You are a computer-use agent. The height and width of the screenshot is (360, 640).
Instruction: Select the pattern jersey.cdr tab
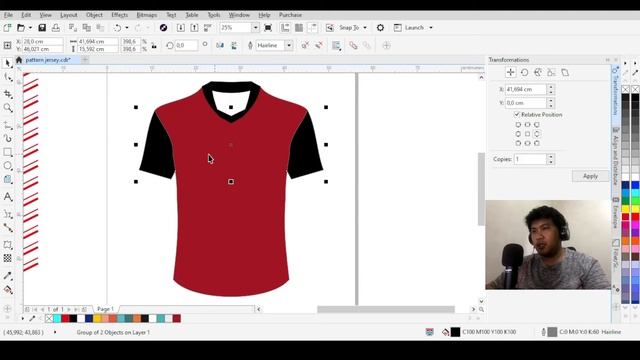point(48,60)
